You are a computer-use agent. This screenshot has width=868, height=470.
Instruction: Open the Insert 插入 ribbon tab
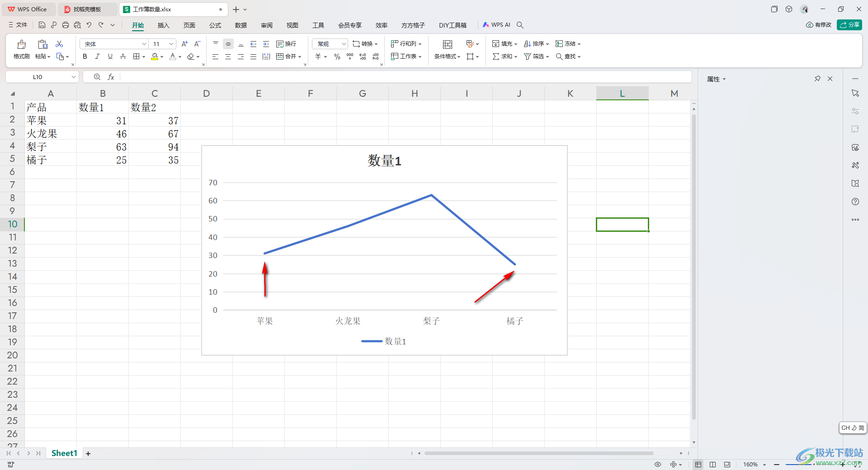(163, 25)
